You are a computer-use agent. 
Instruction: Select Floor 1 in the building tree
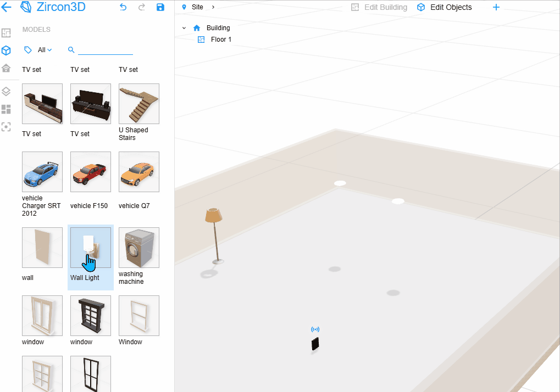tap(220, 39)
